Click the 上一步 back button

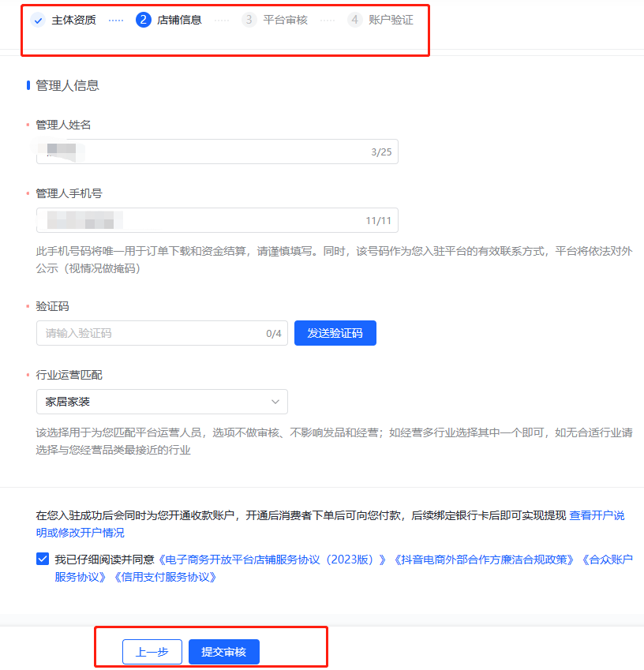click(x=152, y=651)
